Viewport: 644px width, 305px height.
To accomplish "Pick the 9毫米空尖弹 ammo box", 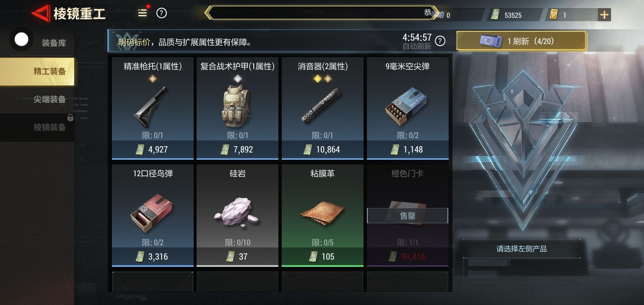I will 408,108.
